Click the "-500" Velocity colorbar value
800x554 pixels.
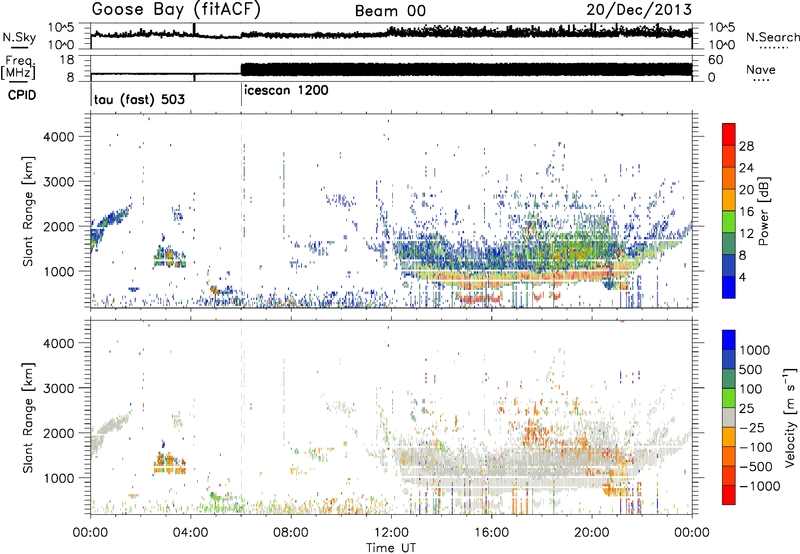coord(756,467)
